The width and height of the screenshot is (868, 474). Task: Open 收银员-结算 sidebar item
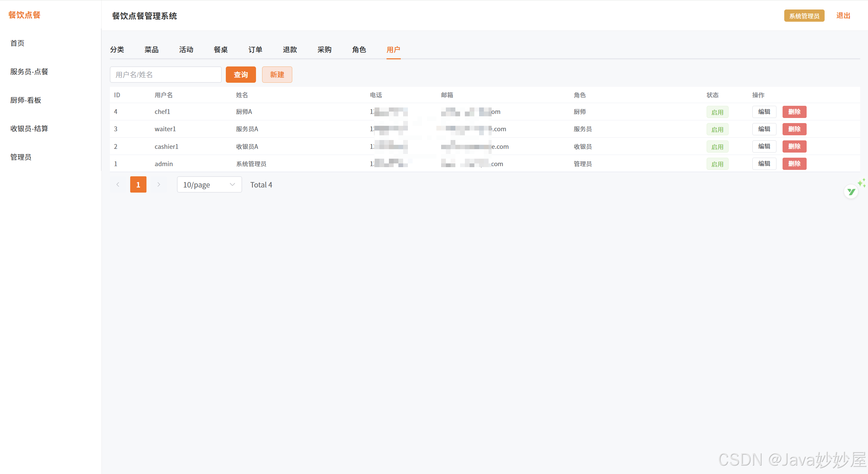click(29, 129)
